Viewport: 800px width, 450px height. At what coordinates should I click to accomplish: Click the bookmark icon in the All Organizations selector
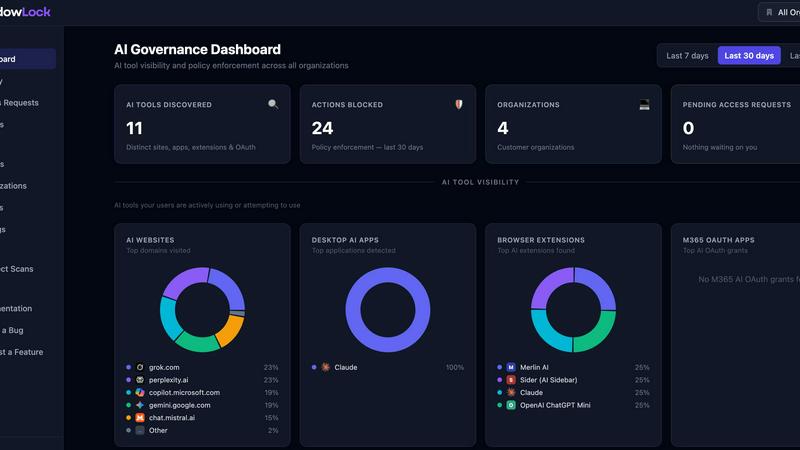click(x=769, y=12)
